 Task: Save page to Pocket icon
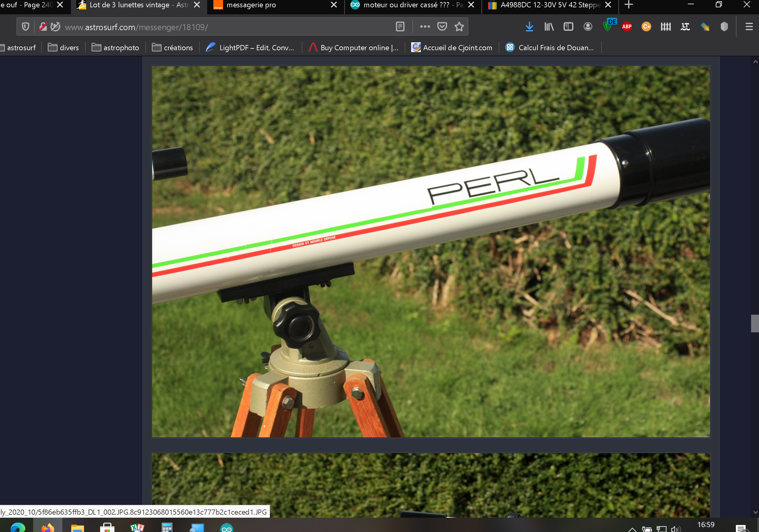(442, 27)
